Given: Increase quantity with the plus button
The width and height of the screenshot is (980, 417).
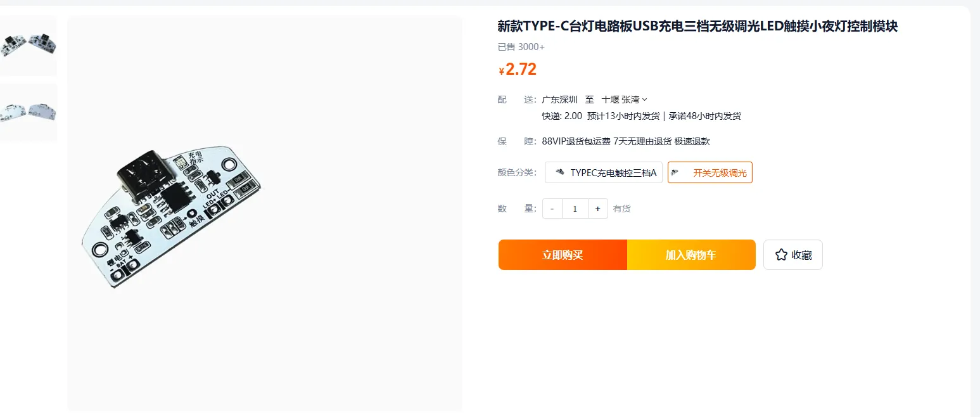Looking at the screenshot, I should point(597,208).
